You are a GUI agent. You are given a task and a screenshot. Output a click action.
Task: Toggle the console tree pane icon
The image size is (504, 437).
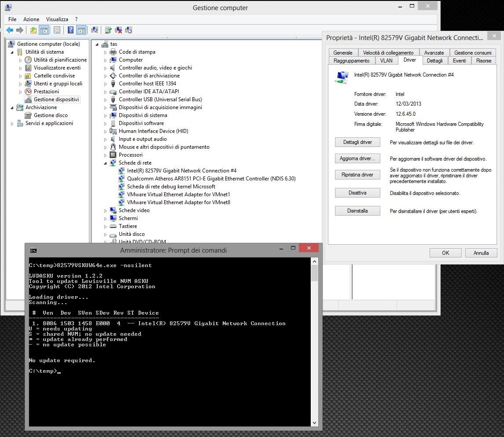click(44, 30)
